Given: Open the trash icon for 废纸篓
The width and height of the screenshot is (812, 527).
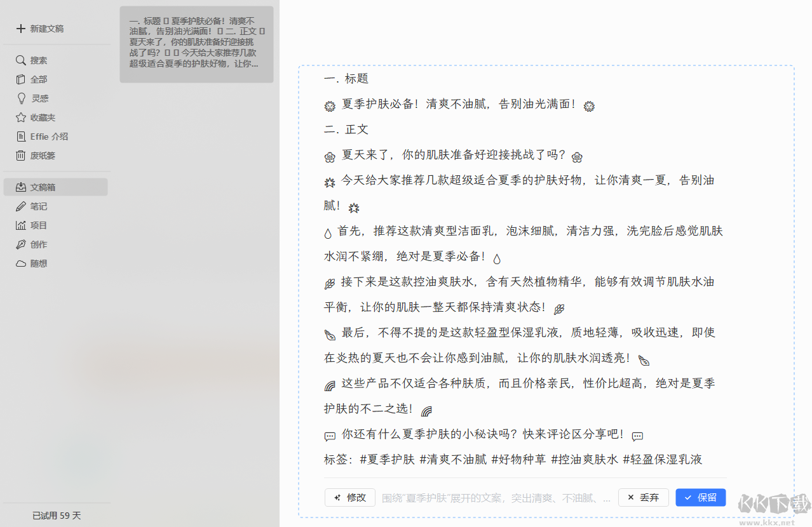Looking at the screenshot, I should click(x=20, y=155).
